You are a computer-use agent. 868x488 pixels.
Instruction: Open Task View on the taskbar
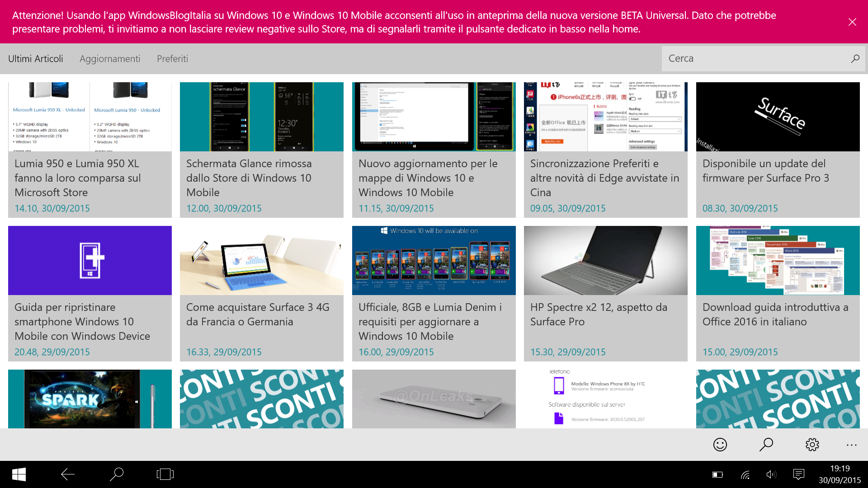165,474
